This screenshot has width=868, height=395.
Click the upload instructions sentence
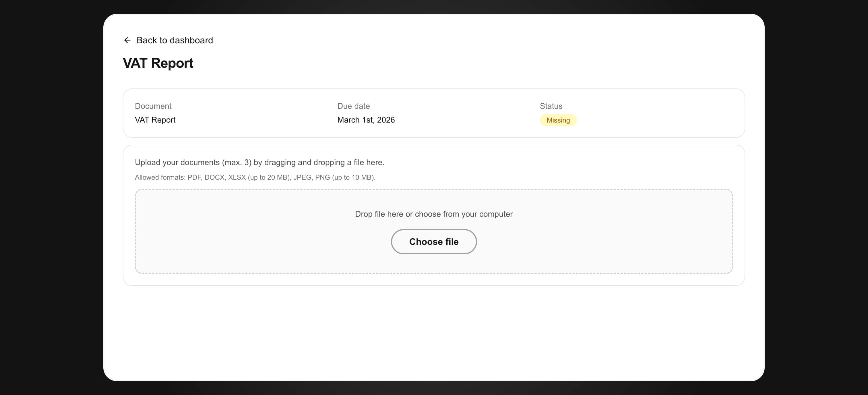[259, 162]
